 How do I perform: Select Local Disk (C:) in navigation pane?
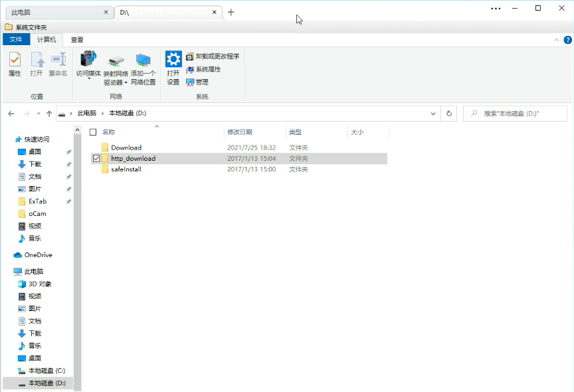[x=46, y=371]
